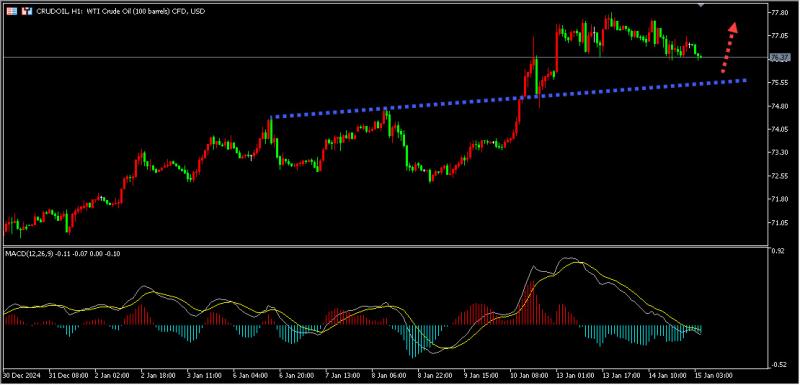Click the 0.92 MACD scale value
Viewport: 800px width, 385px height.
(x=778, y=251)
